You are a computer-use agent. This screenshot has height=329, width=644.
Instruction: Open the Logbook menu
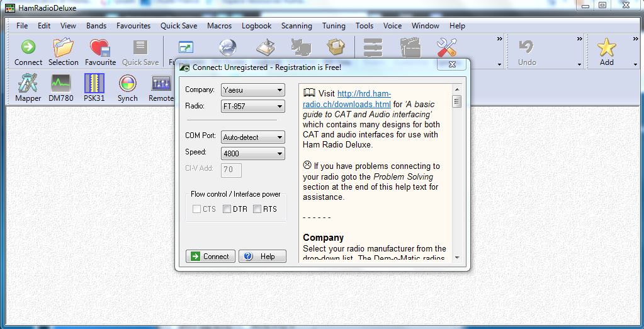tap(256, 25)
